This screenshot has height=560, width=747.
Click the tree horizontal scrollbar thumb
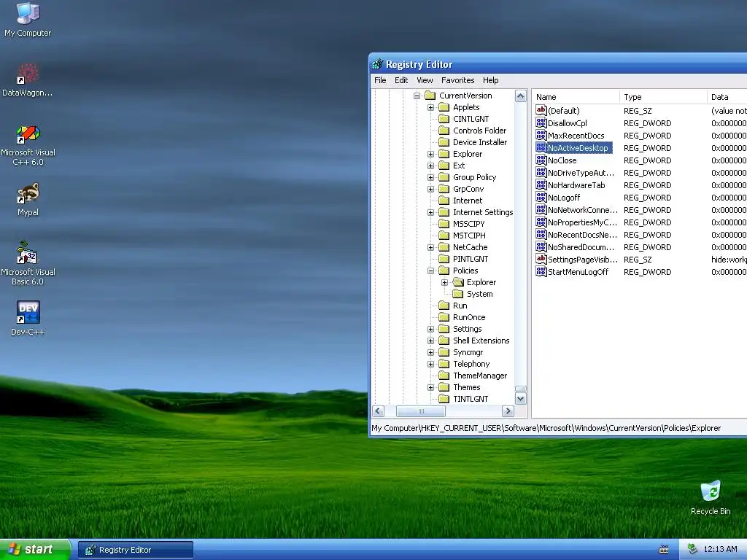coord(421,411)
